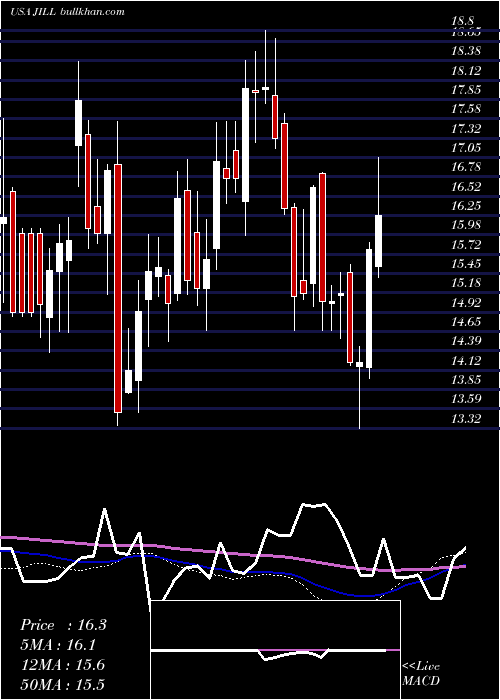The image size is (500, 700).
Task: Select the 16.25 price axis label
Action: (x=466, y=206)
